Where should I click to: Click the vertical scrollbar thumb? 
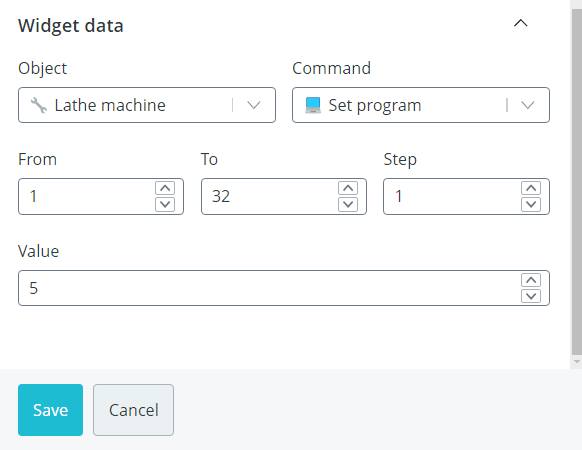pyautogui.click(x=576, y=182)
